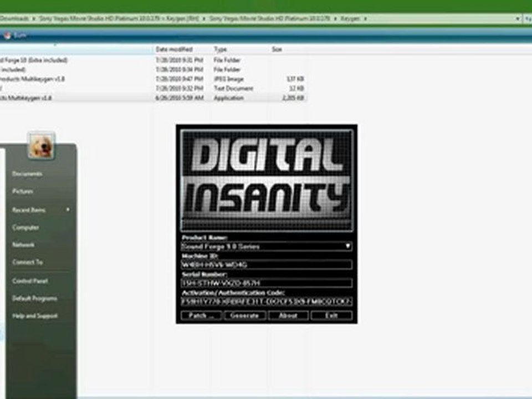
Task: Click the Exit button in the keygen
Action: (x=331, y=315)
